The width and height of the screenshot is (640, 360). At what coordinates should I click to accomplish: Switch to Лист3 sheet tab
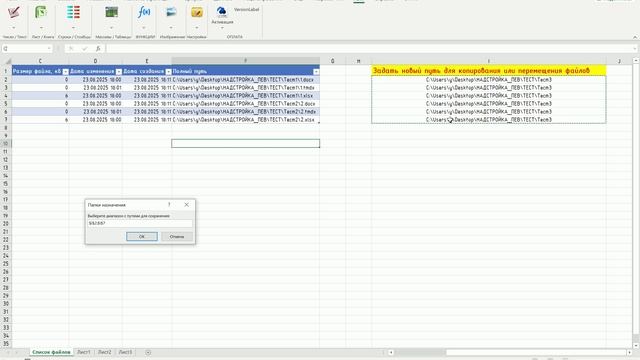[125, 352]
